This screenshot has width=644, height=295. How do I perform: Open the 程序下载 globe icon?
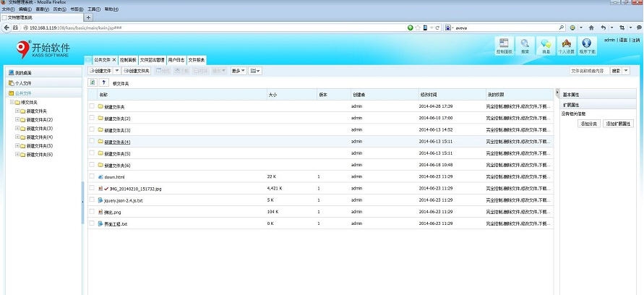pyautogui.click(x=587, y=46)
